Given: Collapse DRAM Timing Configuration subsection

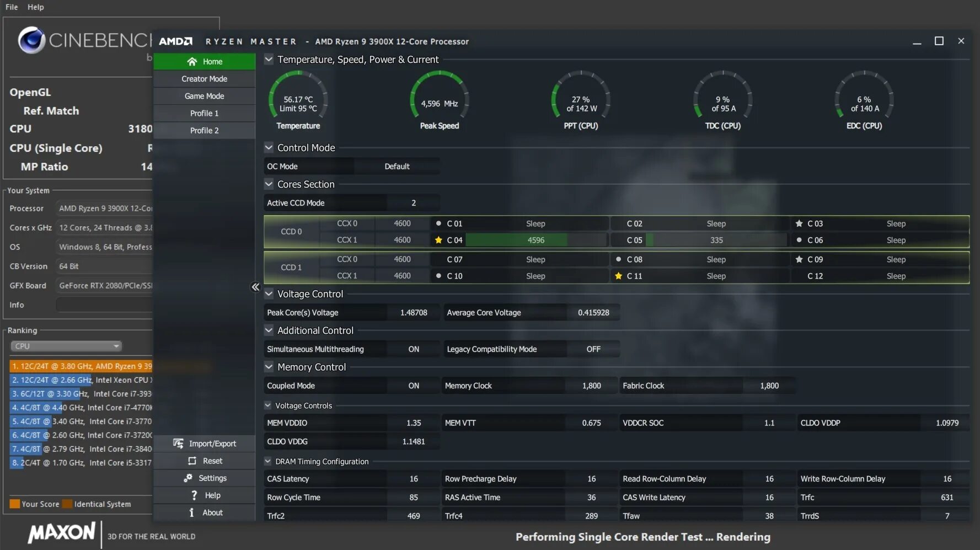Looking at the screenshot, I should click(x=268, y=461).
